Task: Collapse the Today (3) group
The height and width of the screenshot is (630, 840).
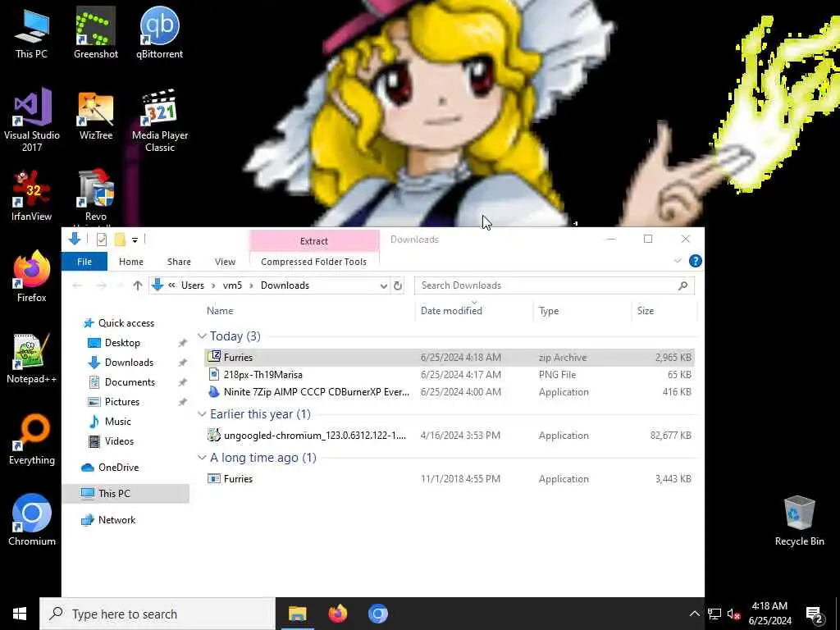Action: point(202,336)
